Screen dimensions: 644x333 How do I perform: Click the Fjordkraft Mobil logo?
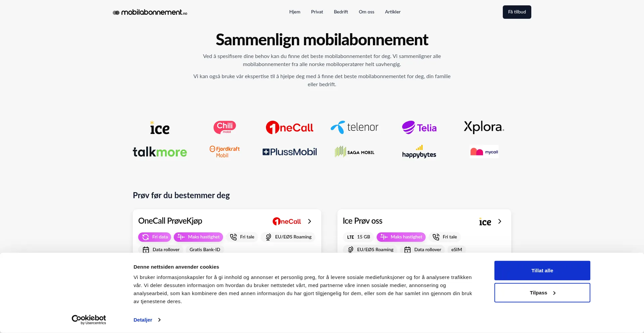(225, 152)
